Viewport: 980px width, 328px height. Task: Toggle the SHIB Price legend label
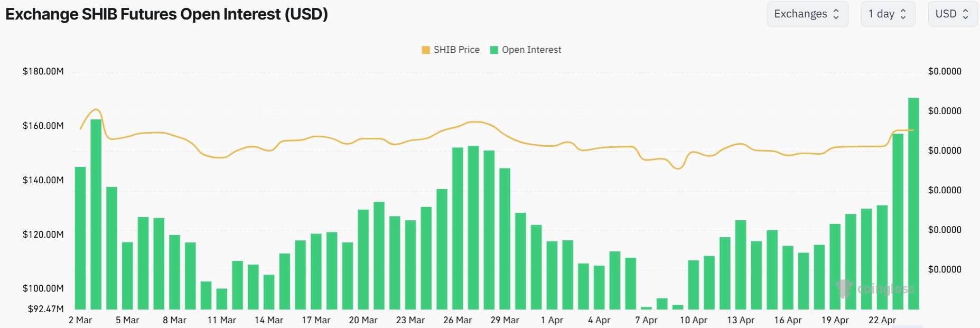[x=456, y=50]
